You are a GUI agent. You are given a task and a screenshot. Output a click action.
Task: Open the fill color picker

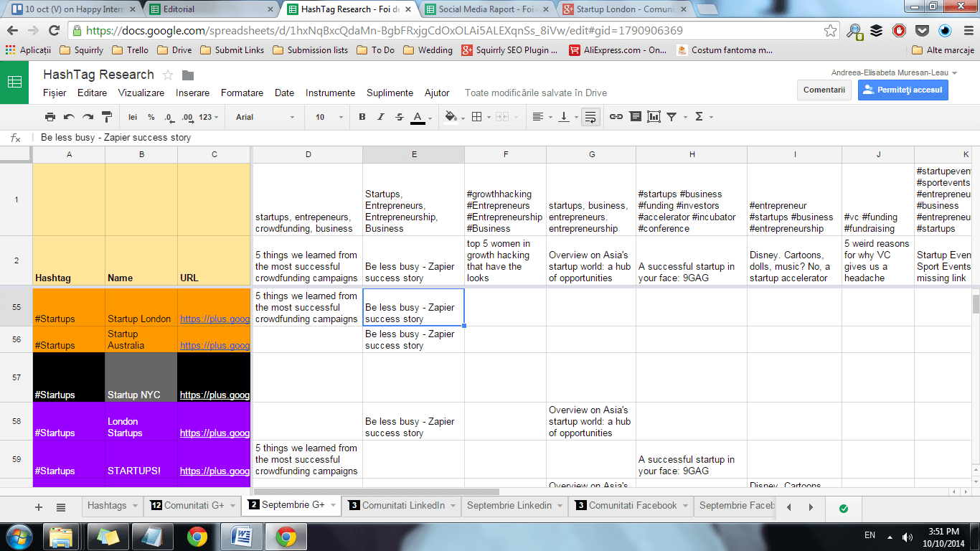454,117
